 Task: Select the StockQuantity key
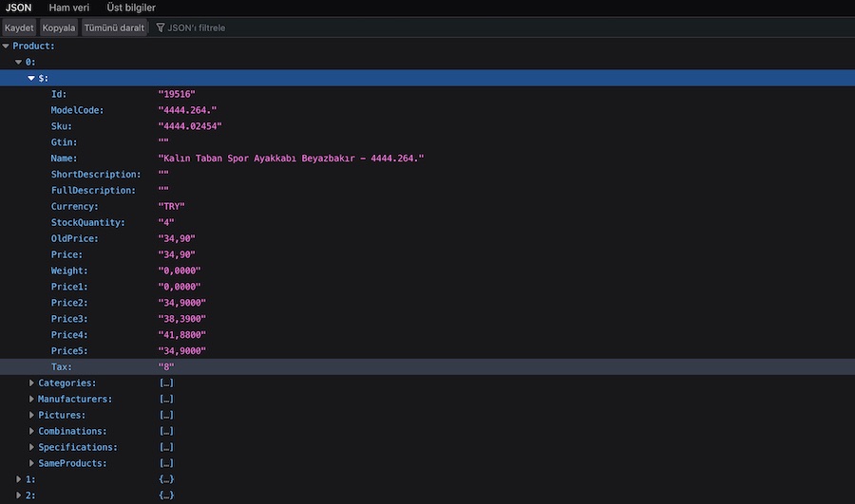(x=87, y=223)
